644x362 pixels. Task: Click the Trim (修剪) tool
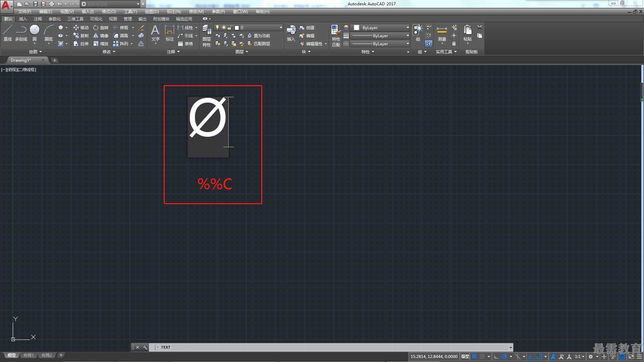120,28
